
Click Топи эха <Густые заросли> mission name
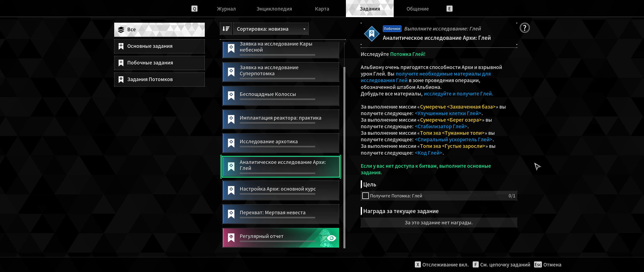(x=453, y=146)
